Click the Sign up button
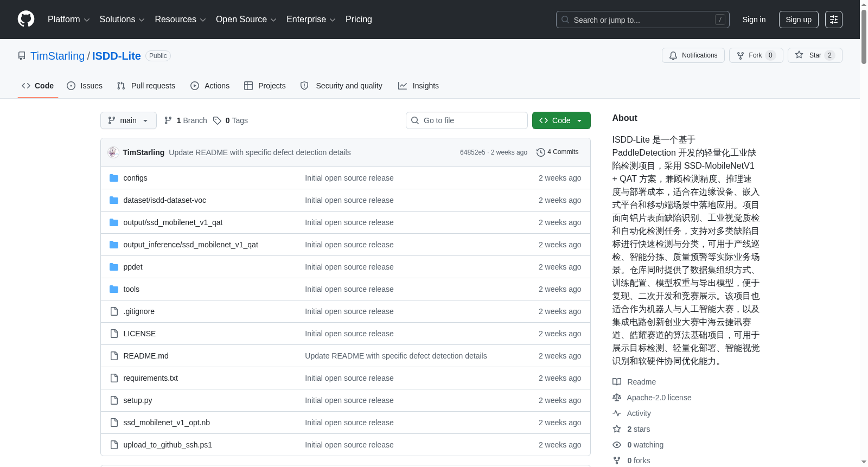The width and height of the screenshot is (868, 467). click(799, 20)
